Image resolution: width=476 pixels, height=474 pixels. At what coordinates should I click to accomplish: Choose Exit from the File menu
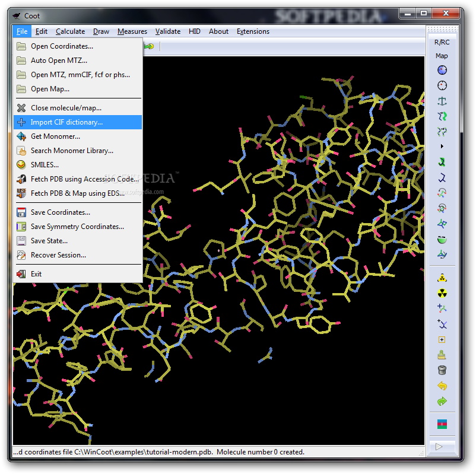[x=78, y=273]
